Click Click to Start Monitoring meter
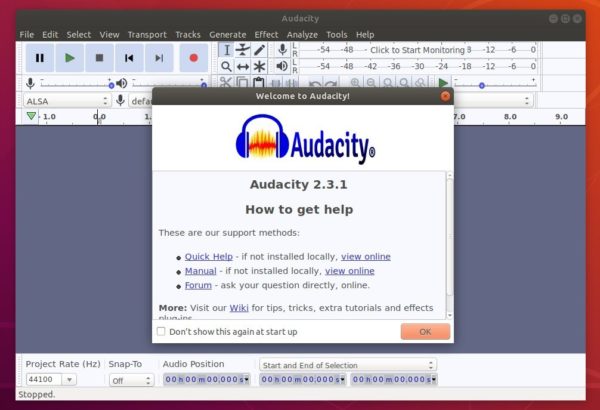This screenshot has height=410, width=600. (417, 50)
